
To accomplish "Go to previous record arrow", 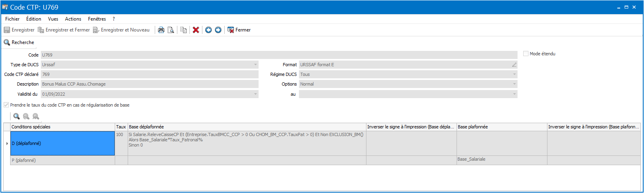I will click(208, 30).
